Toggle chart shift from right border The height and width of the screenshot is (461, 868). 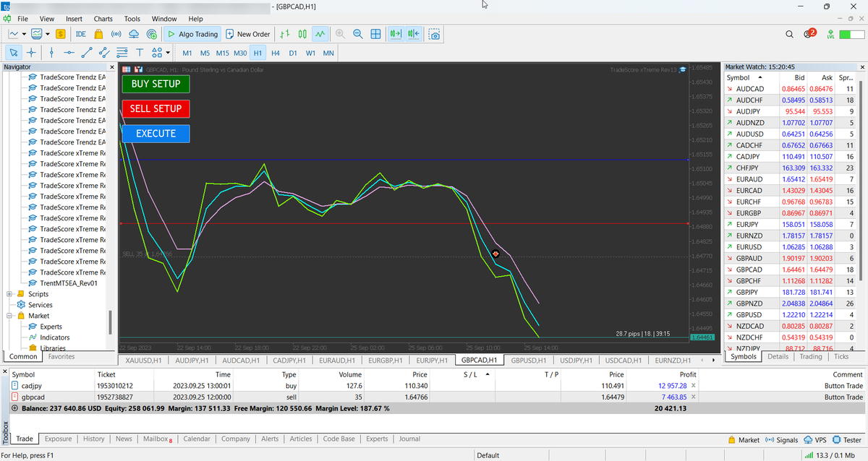coord(414,33)
